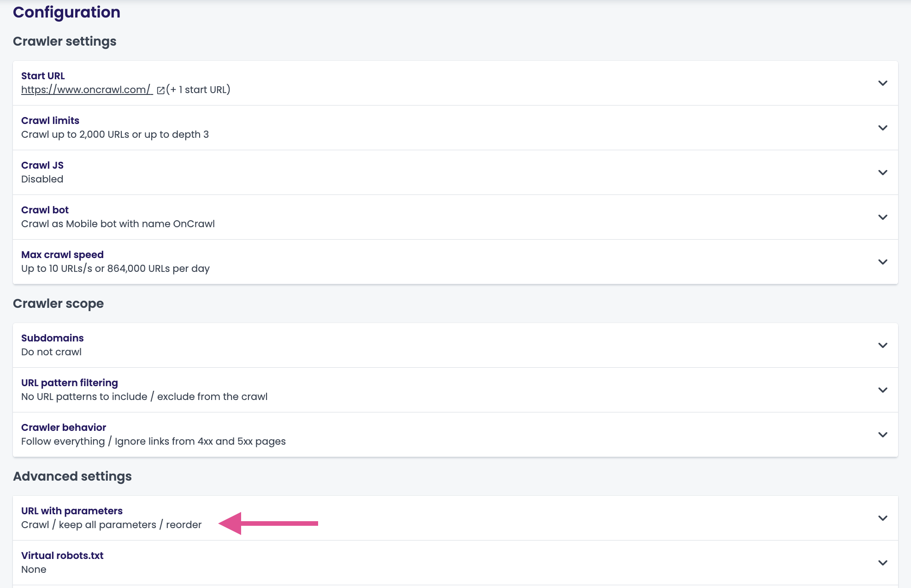Click the Crawler scope heading
Viewport: 911px width, 588px height.
(x=58, y=303)
